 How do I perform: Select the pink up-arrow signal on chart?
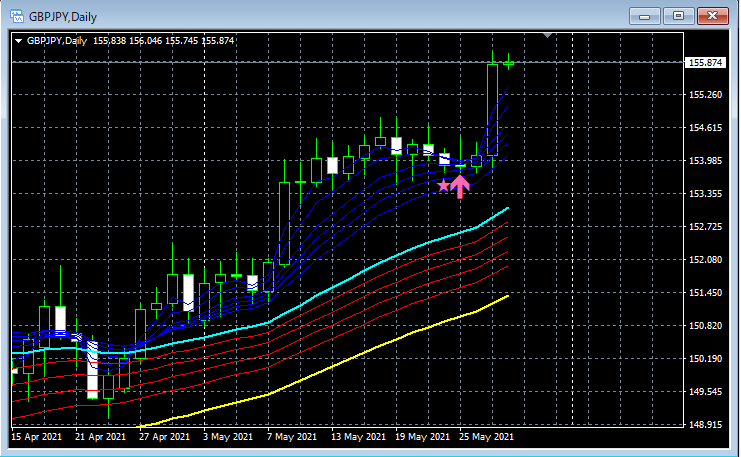coord(460,186)
